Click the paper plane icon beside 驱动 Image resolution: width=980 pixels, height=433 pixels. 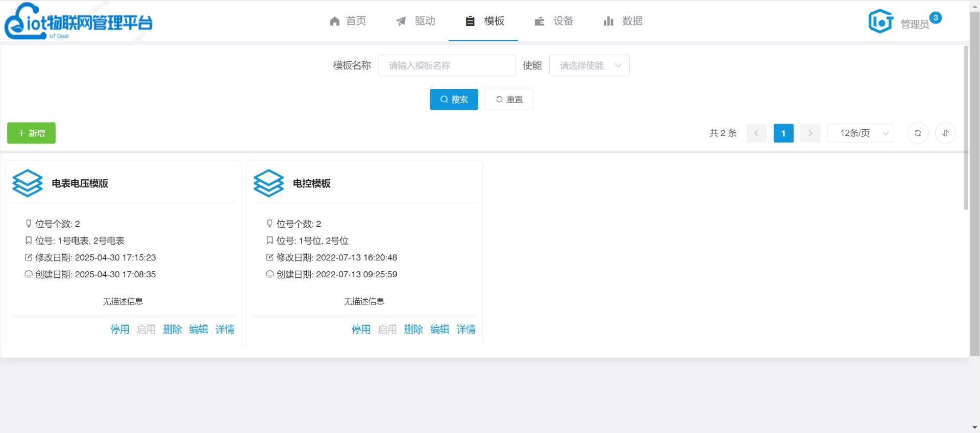[401, 21]
